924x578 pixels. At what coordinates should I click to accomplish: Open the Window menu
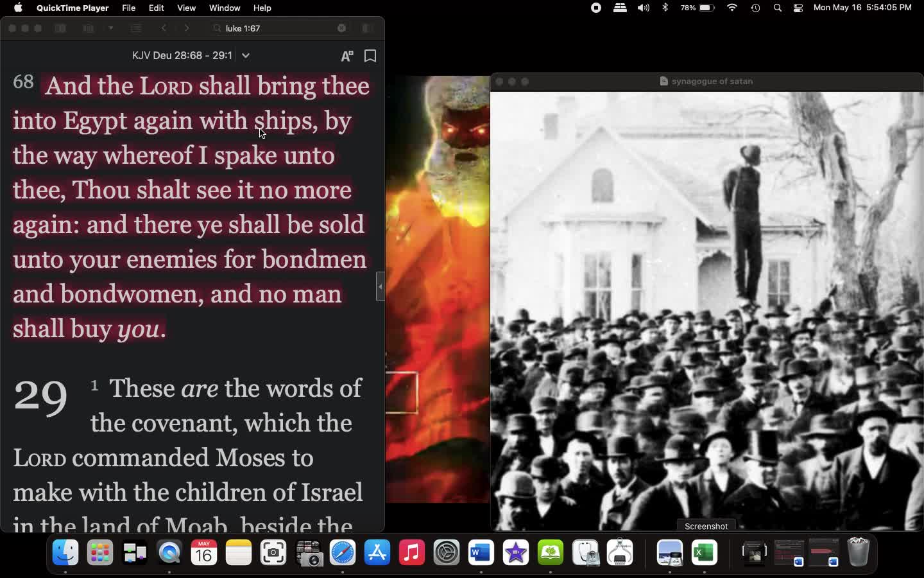225,8
